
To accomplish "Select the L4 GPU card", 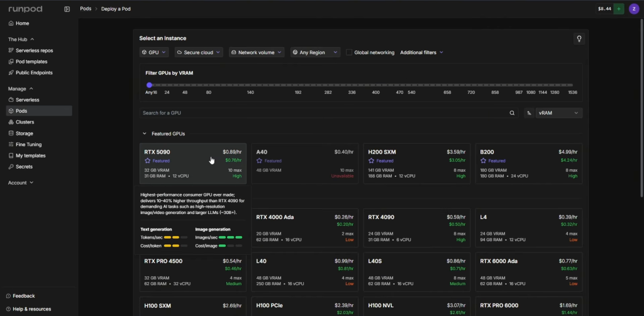I will tap(529, 228).
